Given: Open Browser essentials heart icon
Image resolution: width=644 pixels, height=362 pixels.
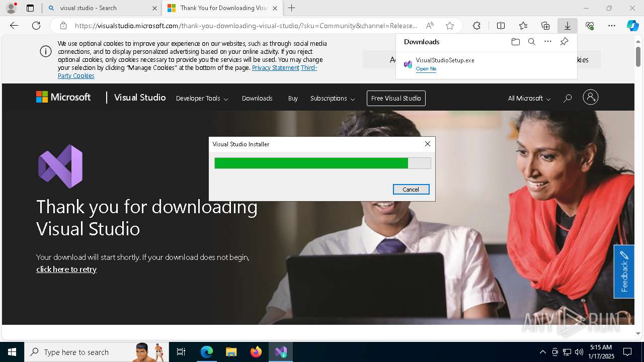Looking at the screenshot, I should pyautogui.click(x=590, y=26).
